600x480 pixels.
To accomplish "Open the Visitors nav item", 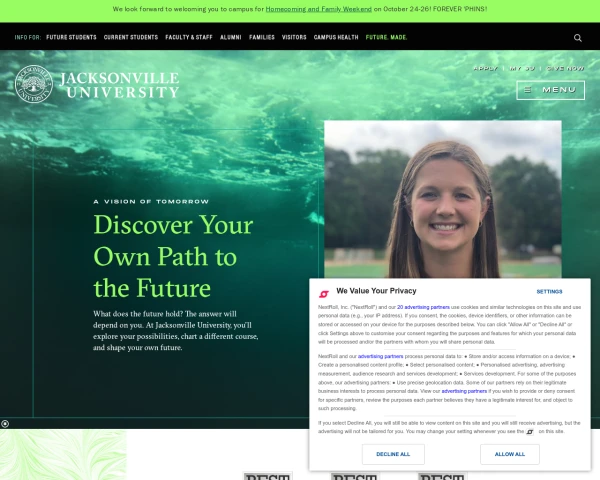I will tap(294, 37).
